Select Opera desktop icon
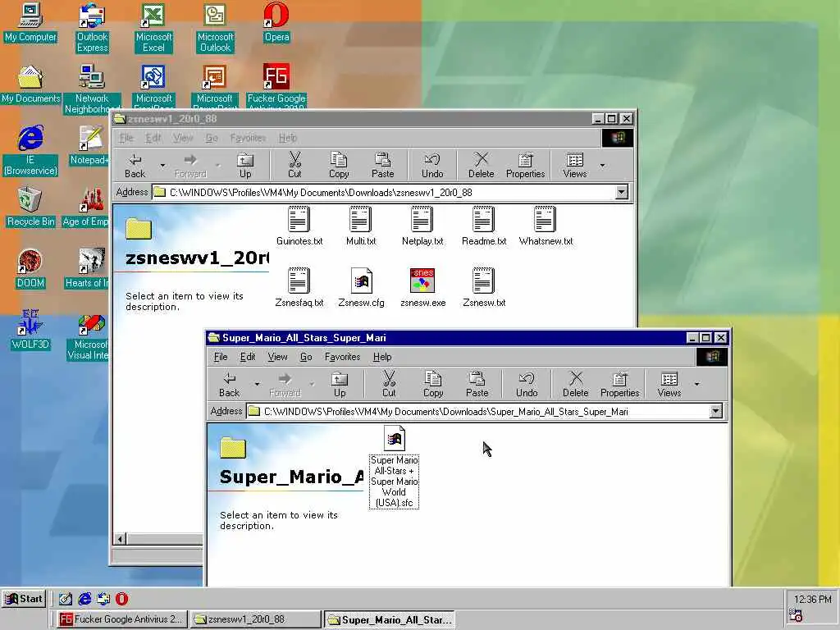 click(276, 22)
